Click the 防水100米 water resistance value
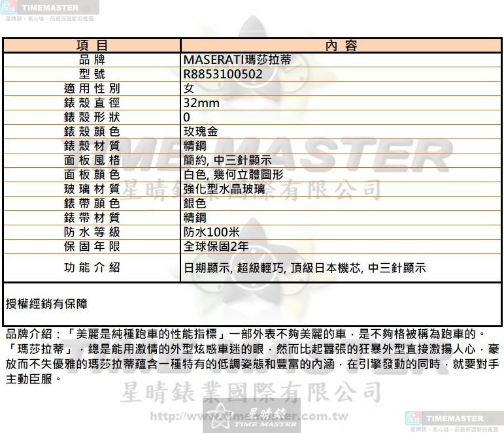 tap(212, 232)
